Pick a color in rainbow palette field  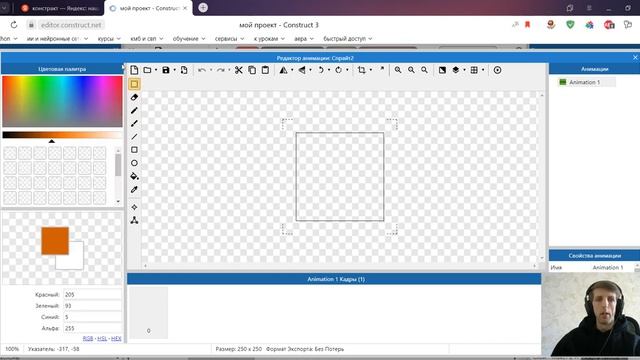[x=62, y=101]
